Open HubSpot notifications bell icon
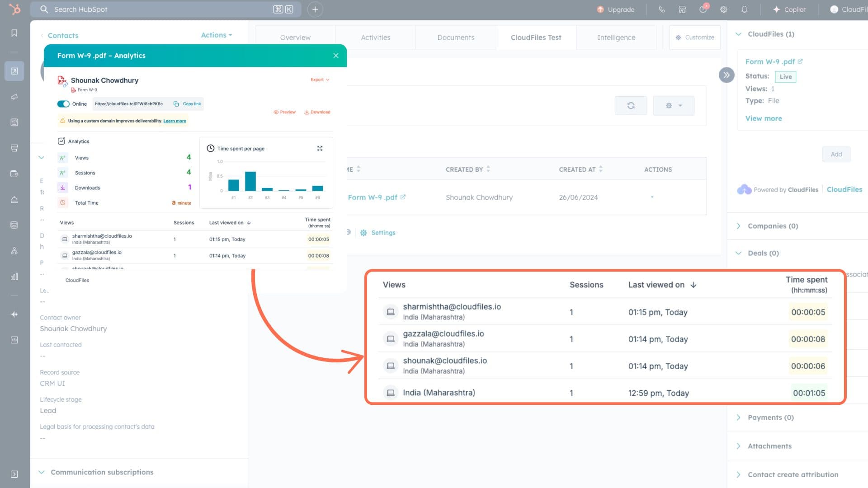Image resolution: width=868 pixels, height=488 pixels. (x=745, y=9)
